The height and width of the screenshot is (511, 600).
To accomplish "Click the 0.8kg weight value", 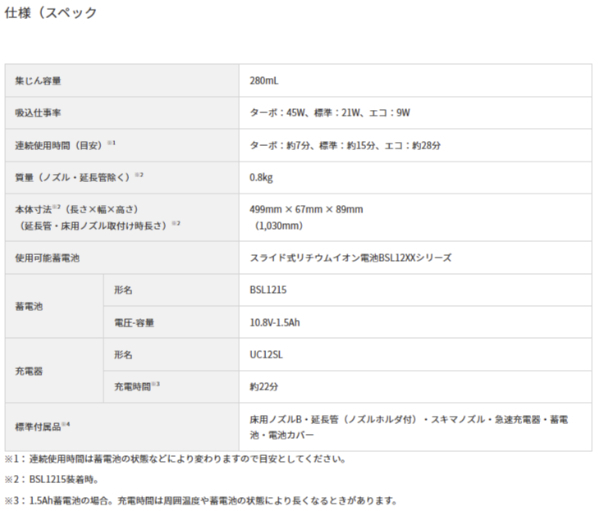I will (x=261, y=178).
